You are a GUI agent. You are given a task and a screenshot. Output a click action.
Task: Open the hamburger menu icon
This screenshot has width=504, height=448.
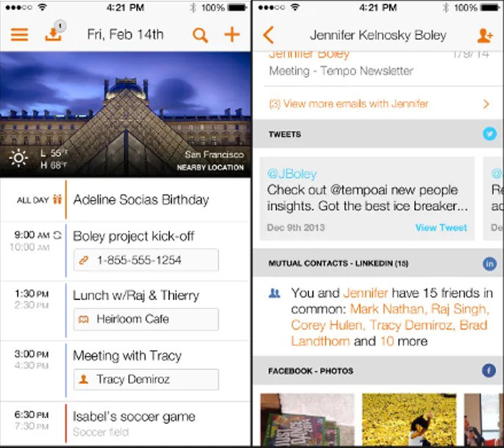(19, 35)
